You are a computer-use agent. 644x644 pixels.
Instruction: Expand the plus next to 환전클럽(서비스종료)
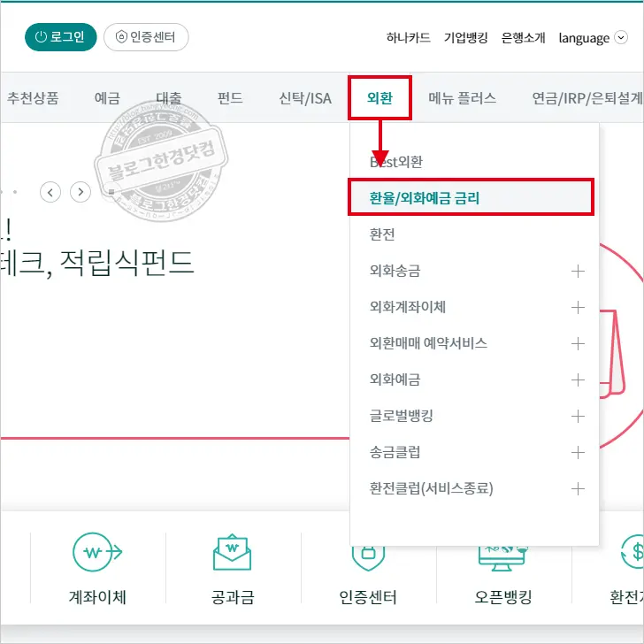pos(578,488)
